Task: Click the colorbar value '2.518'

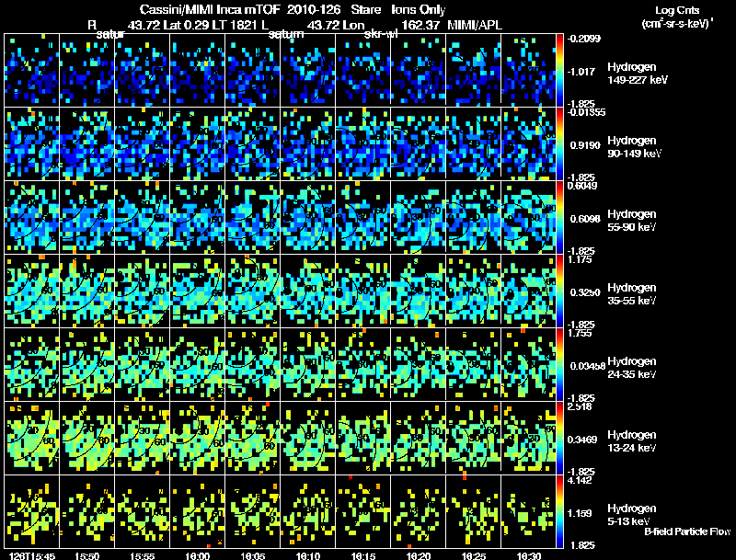Action: coord(581,406)
